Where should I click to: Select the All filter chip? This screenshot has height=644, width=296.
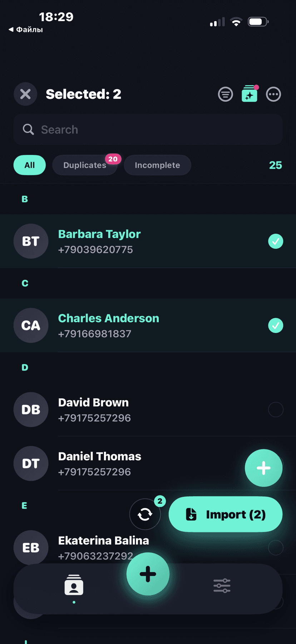(x=29, y=165)
